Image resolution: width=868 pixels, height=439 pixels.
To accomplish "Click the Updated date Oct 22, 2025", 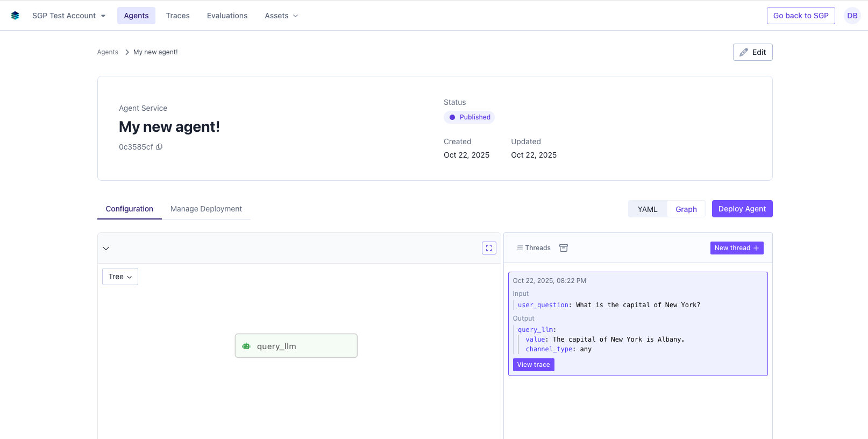I will tap(534, 155).
